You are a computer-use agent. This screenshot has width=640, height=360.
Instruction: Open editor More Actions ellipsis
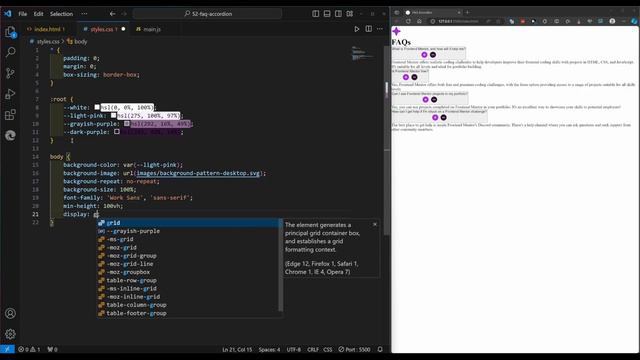click(380, 29)
